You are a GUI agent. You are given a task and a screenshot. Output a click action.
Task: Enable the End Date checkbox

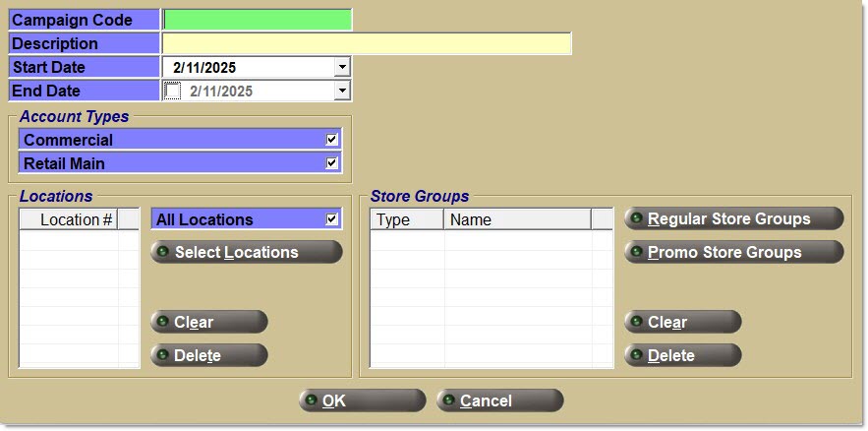[x=173, y=92]
